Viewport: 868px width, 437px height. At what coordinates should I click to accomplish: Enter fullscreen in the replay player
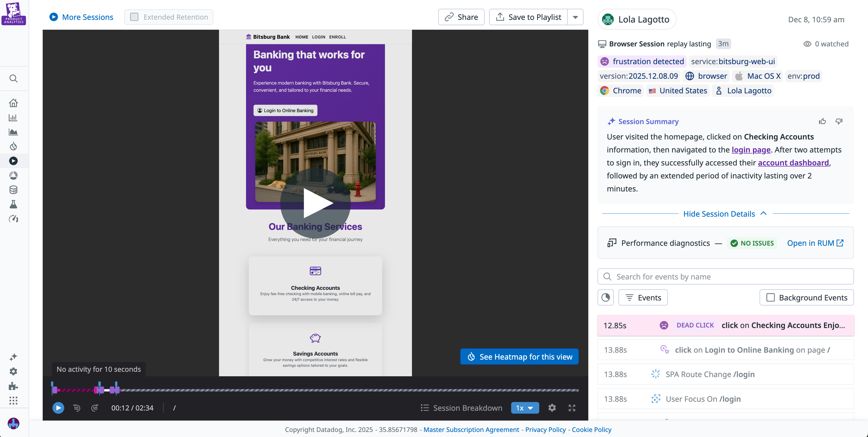tap(572, 408)
